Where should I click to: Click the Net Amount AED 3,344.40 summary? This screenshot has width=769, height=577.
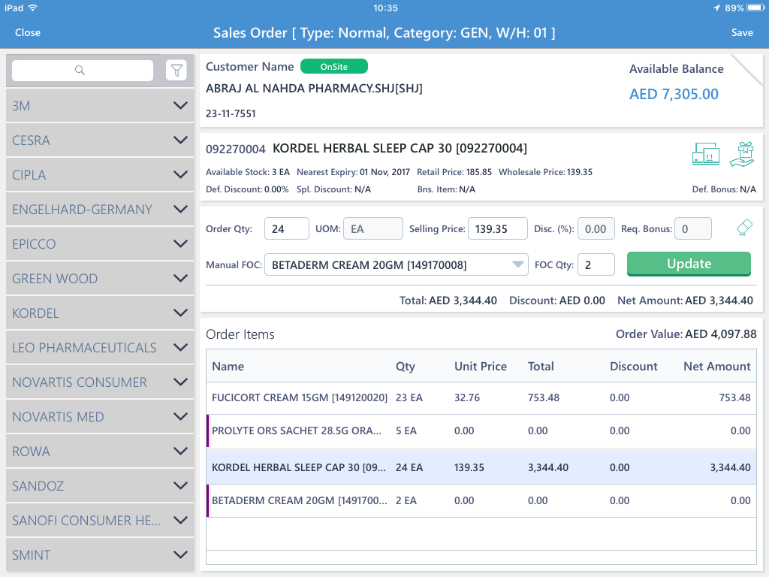685,301
